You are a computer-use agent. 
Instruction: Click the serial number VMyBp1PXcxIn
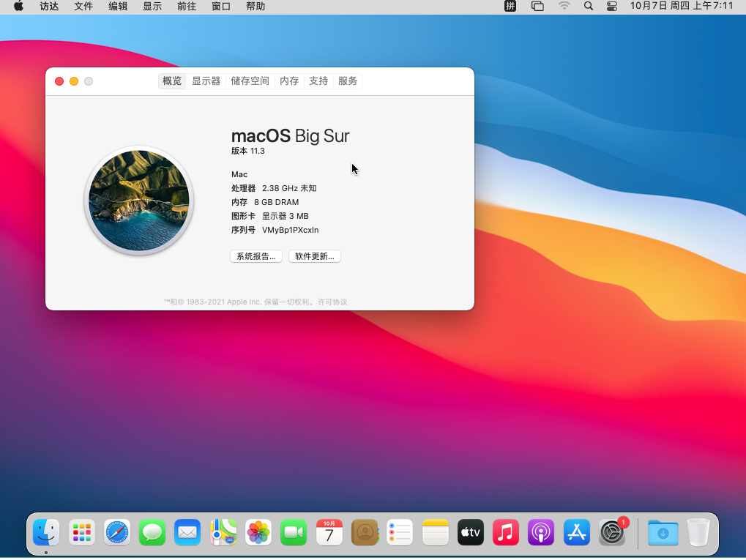pyautogui.click(x=290, y=230)
